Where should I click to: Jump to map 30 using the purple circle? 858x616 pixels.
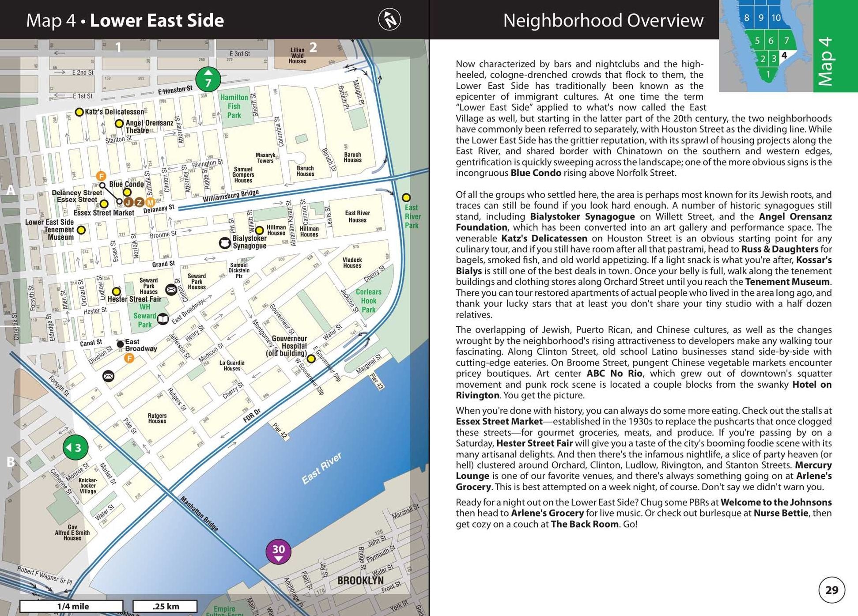[278, 551]
